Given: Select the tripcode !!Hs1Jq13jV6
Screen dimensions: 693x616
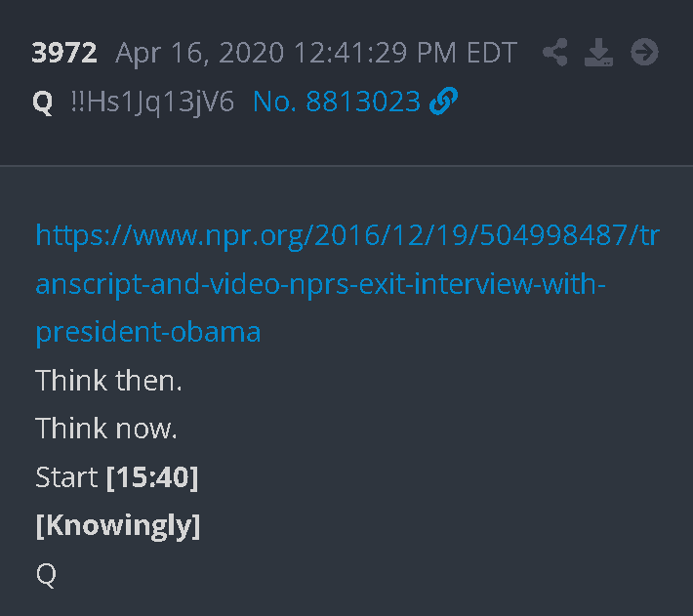Looking at the screenshot, I should [x=152, y=103].
